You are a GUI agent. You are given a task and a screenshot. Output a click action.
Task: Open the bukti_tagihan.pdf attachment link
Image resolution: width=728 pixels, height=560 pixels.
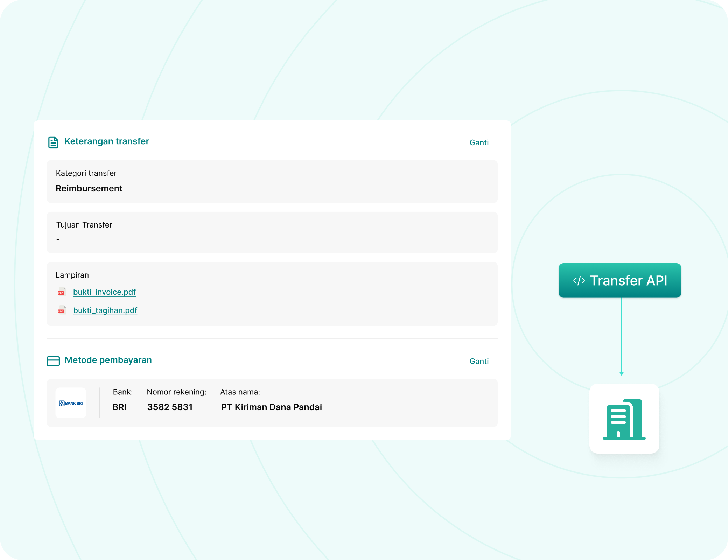coord(105,310)
